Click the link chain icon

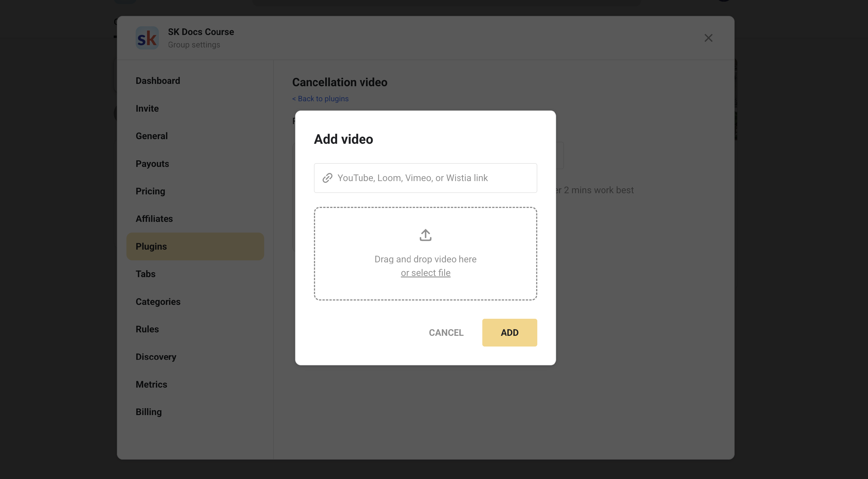pyautogui.click(x=327, y=178)
